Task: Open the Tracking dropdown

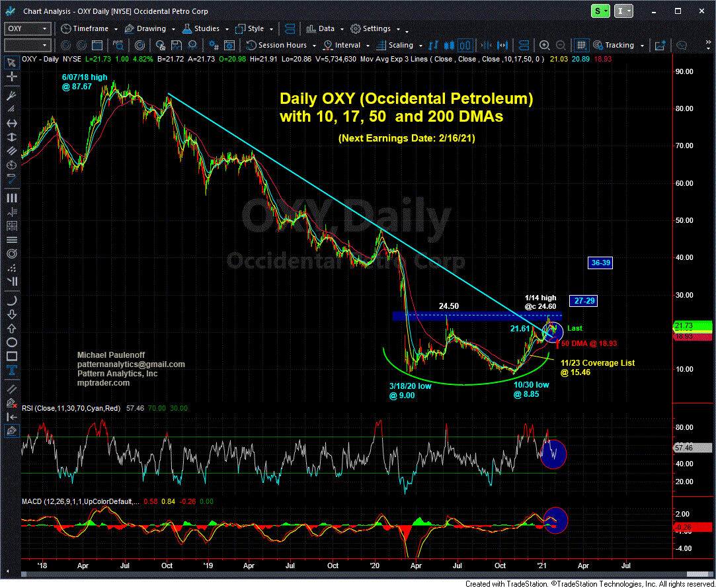Action: click(x=618, y=45)
